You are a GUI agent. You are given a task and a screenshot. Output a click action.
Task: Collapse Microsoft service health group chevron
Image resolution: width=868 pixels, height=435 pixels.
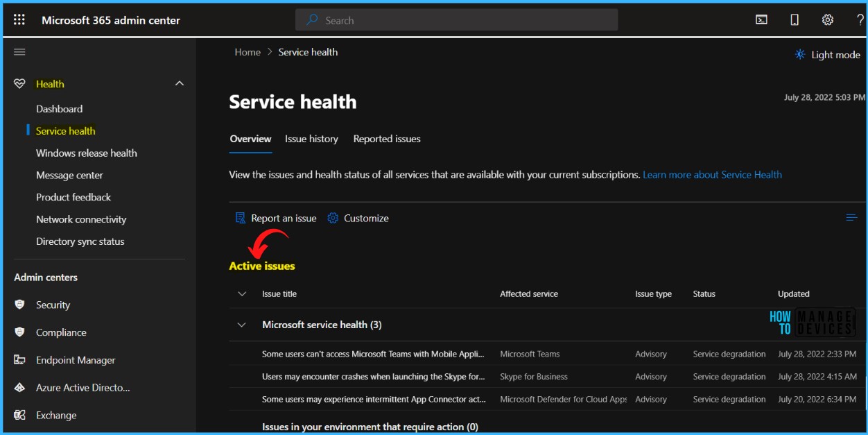coord(242,325)
